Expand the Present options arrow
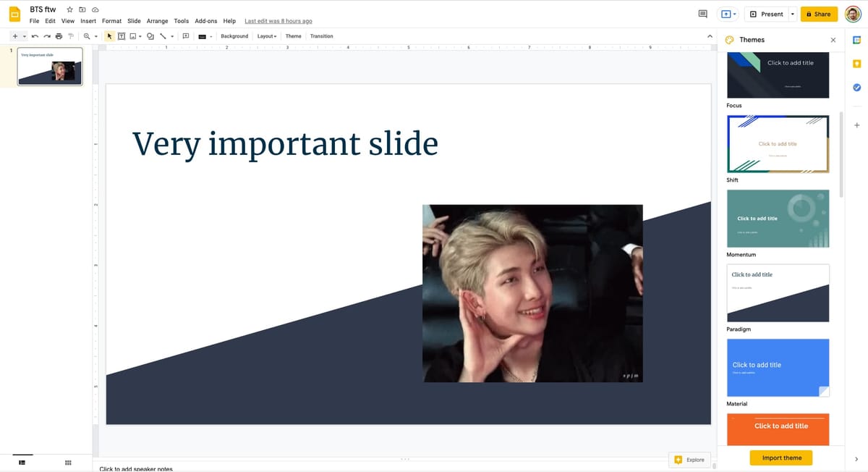 (x=792, y=14)
